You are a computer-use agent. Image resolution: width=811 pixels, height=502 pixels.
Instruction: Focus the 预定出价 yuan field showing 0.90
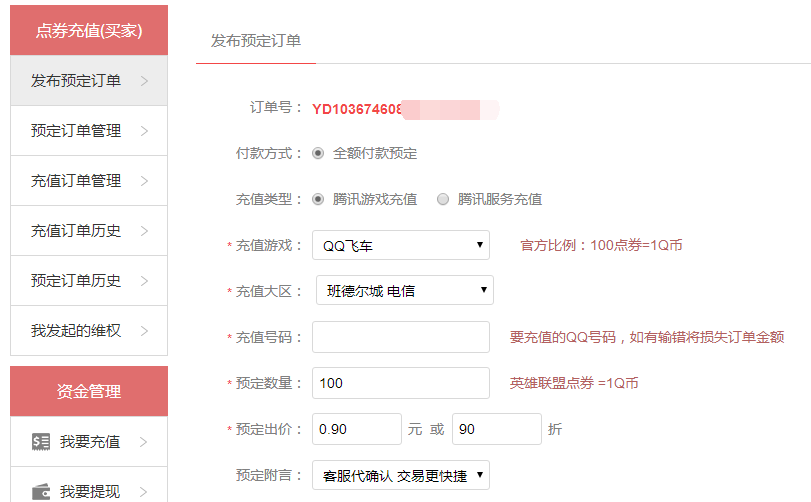357,429
